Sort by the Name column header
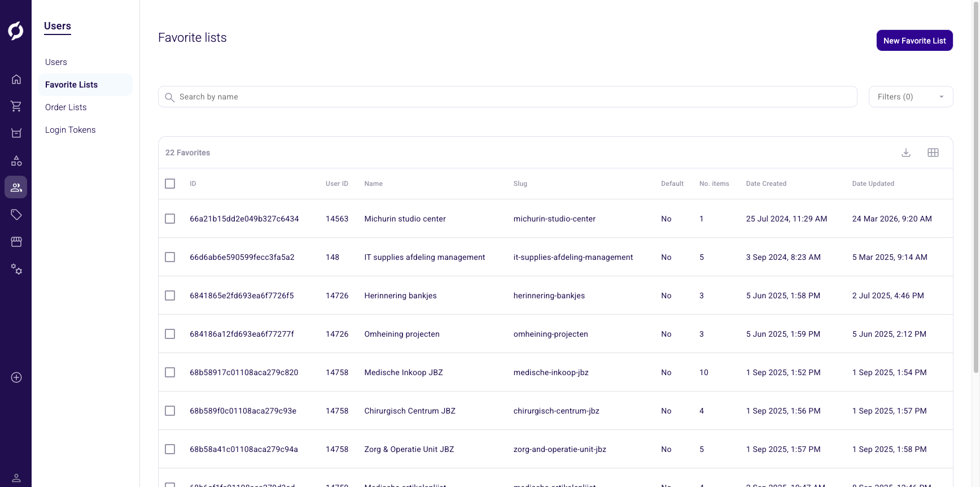 pos(374,184)
